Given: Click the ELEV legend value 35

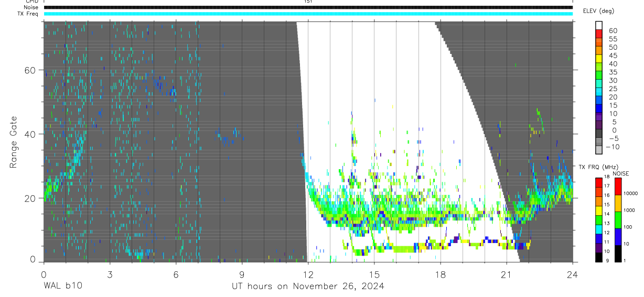Looking at the screenshot, I should (x=613, y=72).
